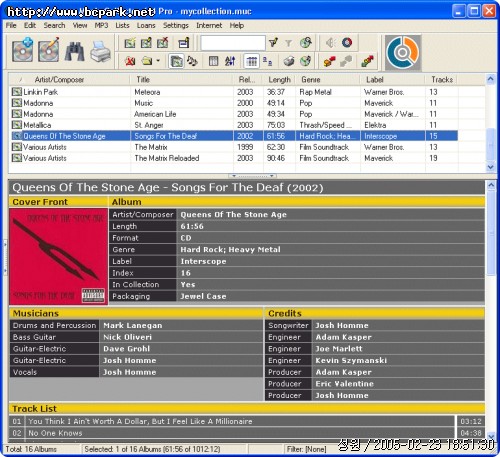This screenshot has height=457, width=500.
Task: Click the quick search input field
Action: pos(233,43)
